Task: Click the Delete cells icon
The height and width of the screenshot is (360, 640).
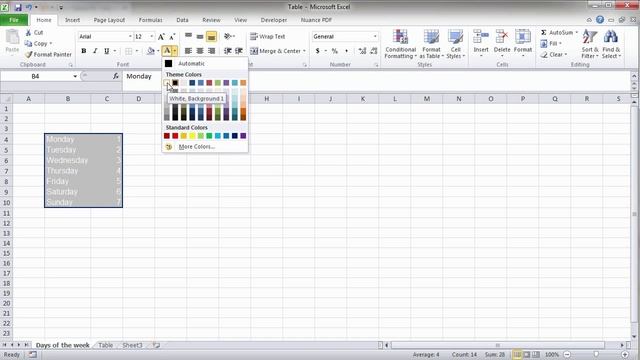Action: point(502,37)
